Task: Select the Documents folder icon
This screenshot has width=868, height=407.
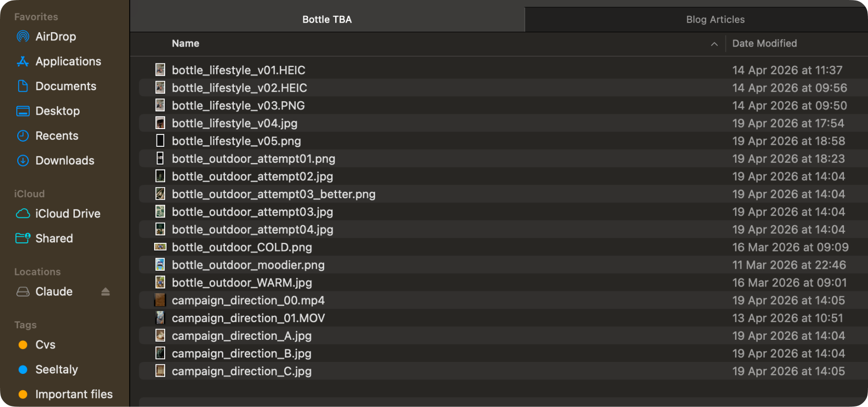Action: (23, 86)
